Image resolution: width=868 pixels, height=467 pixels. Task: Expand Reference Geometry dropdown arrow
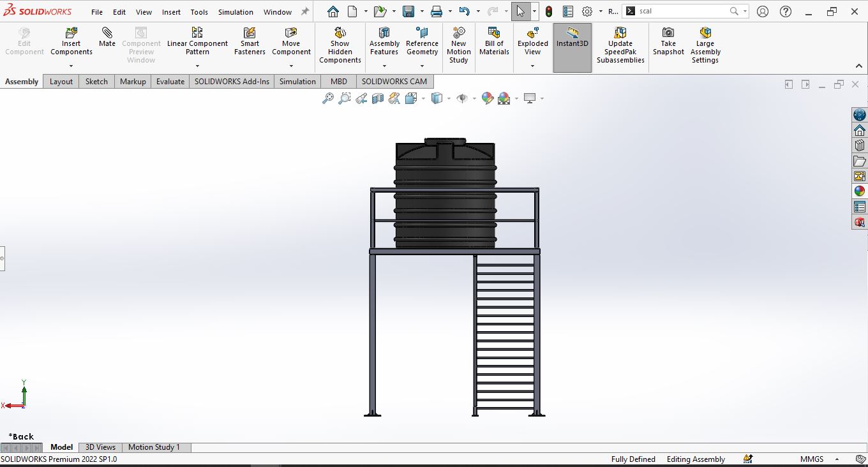pyautogui.click(x=422, y=66)
